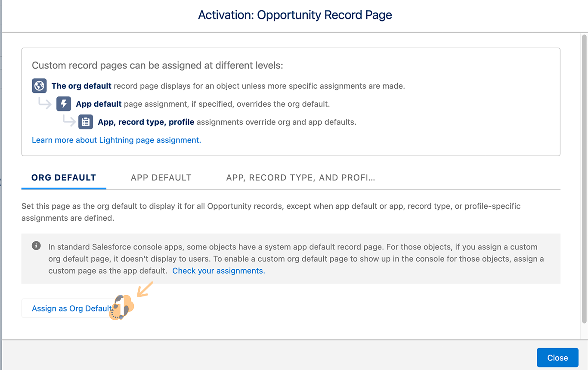Viewport: 588px width, 370px height.
Task: Switch to the APP DEFAULT tab
Action: (x=161, y=178)
